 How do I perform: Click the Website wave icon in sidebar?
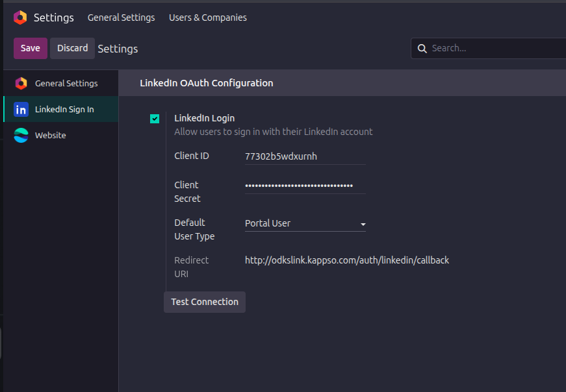coord(21,135)
